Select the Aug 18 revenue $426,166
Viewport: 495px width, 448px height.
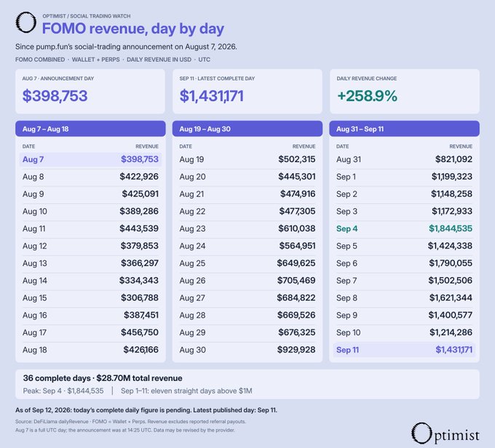tap(140, 350)
